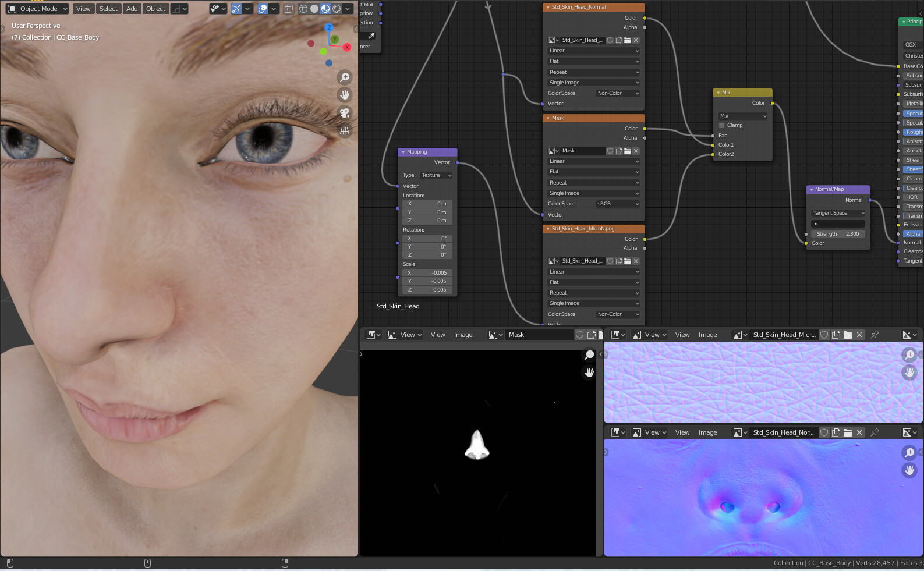The image size is (924, 571).
Task: Enable Clamp checkbox in Mix node
Action: coord(722,125)
